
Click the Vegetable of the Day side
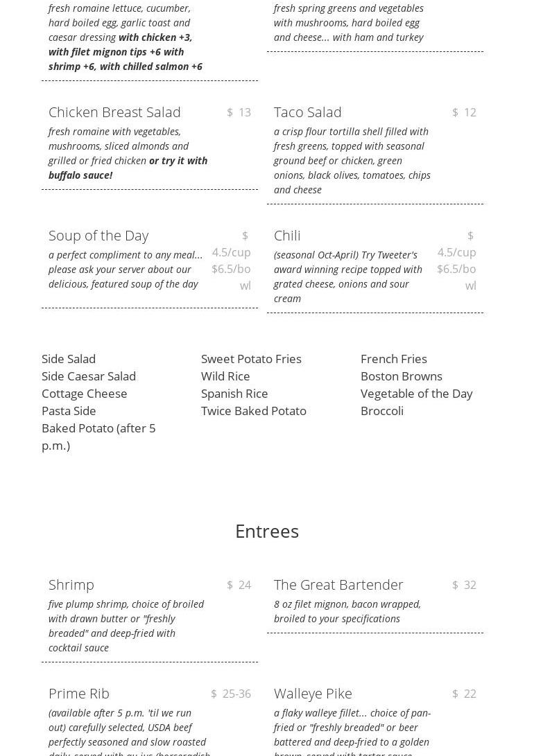point(416,394)
